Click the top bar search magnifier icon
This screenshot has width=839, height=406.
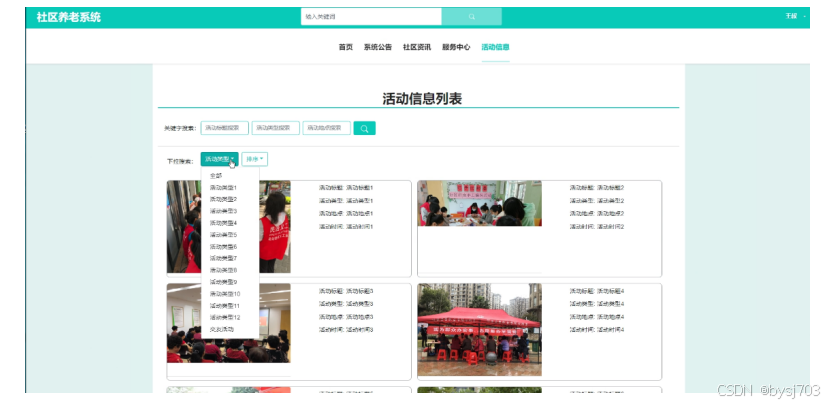[471, 17]
